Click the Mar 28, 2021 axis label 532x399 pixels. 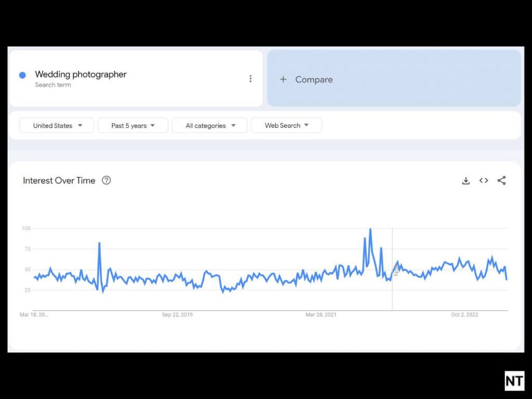click(x=321, y=315)
